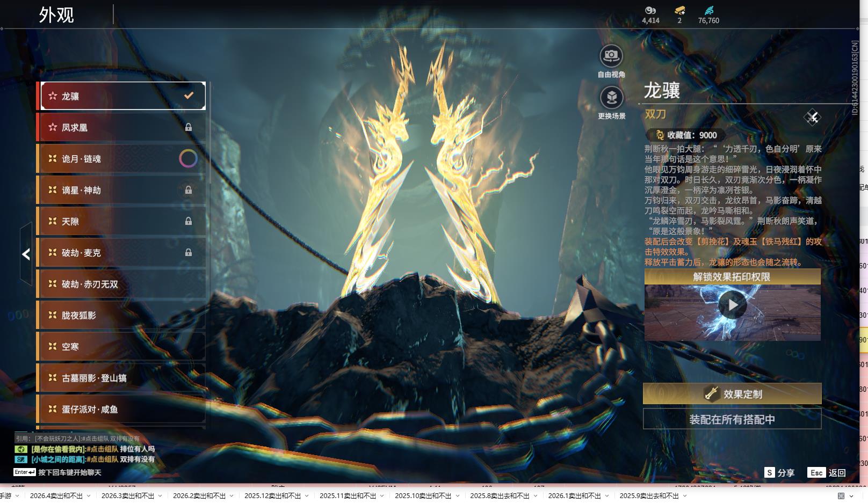Open dropdown for 2025.12卖出和不出 sheet tab

point(307,496)
